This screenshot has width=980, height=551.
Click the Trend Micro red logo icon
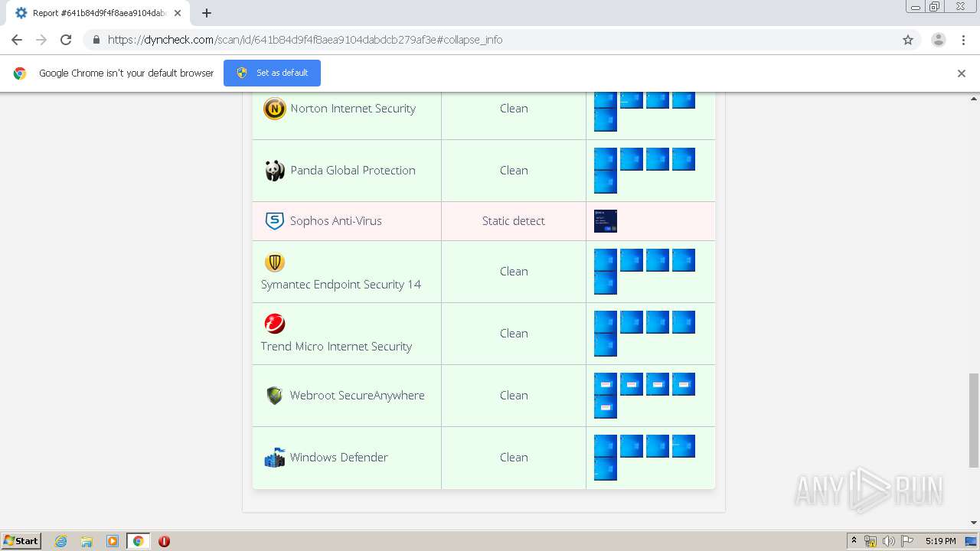[x=275, y=324]
